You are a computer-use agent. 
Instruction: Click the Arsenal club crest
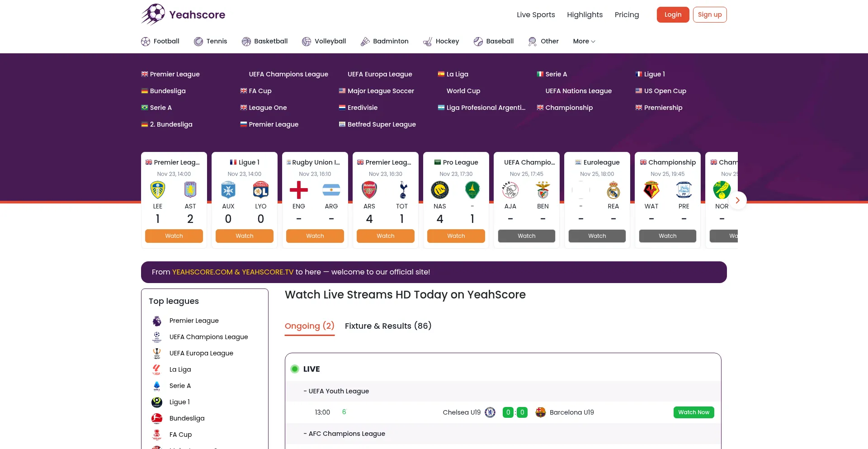point(369,190)
